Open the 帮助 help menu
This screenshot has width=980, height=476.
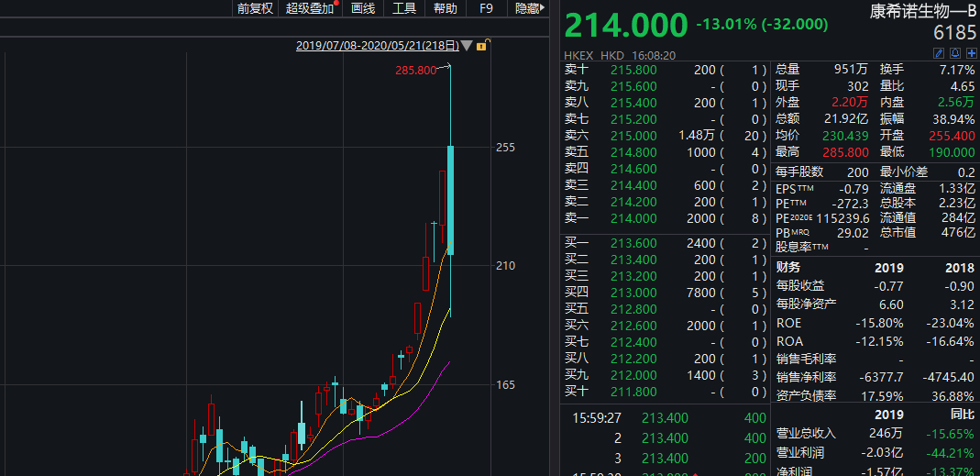(445, 8)
